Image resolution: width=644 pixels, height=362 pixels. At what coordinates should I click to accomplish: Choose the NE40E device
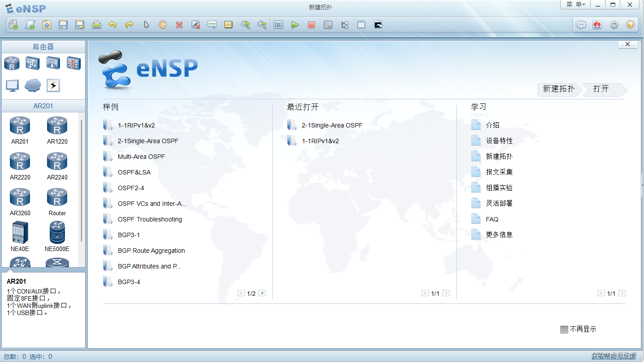tap(20, 237)
